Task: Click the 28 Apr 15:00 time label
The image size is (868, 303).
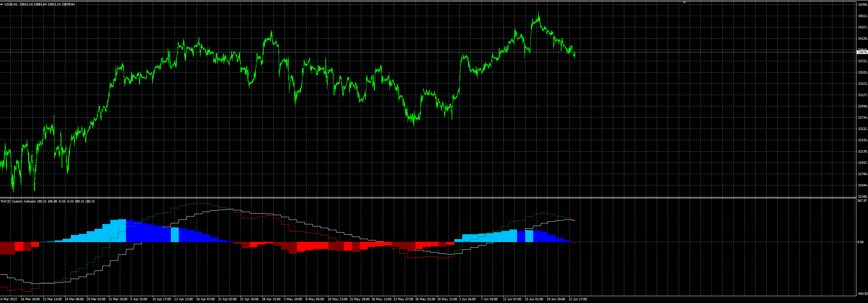Action: 271,299
